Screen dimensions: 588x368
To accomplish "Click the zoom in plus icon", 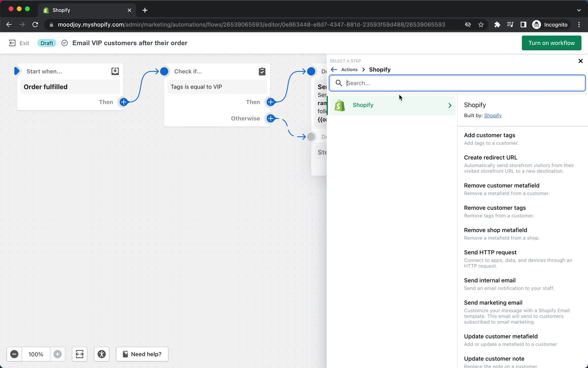I will [x=57, y=354].
